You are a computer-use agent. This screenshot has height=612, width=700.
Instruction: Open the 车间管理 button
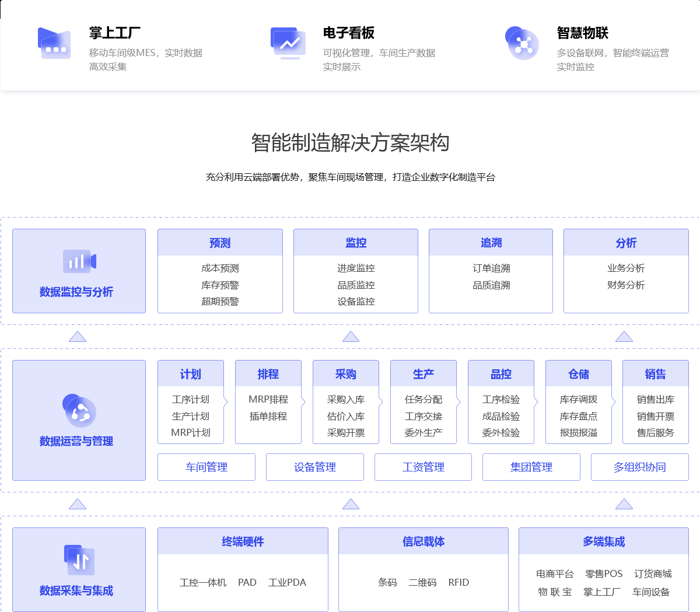[x=206, y=467]
